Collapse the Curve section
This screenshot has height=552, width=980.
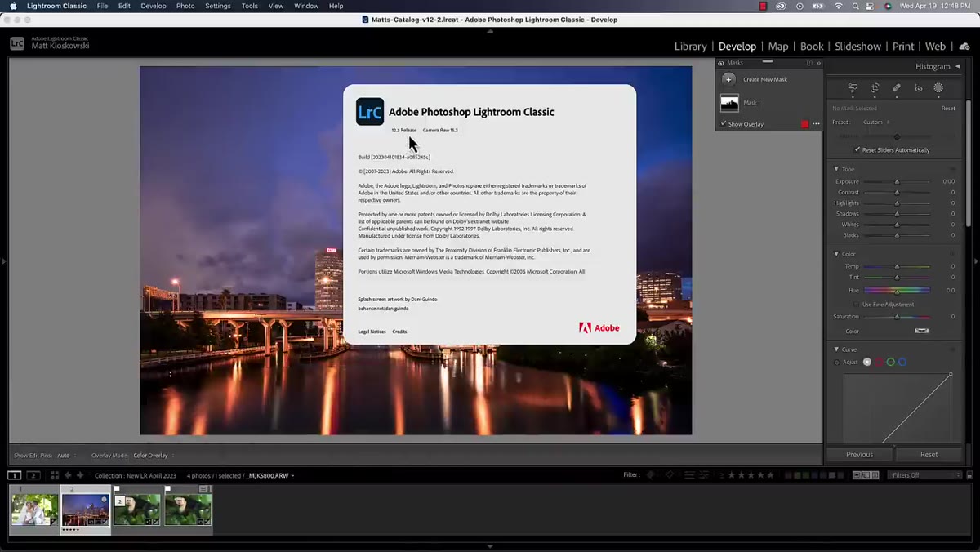tap(836, 349)
